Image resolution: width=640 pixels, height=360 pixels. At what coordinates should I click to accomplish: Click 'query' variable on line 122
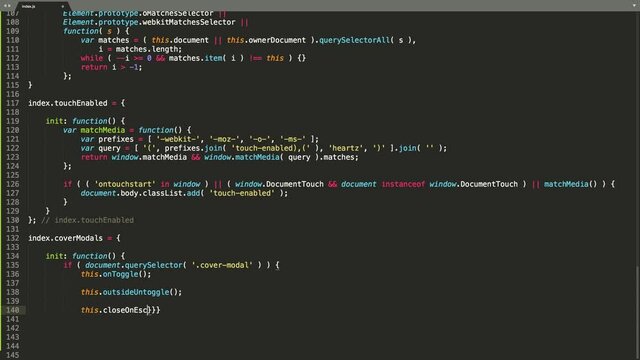tap(109, 148)
